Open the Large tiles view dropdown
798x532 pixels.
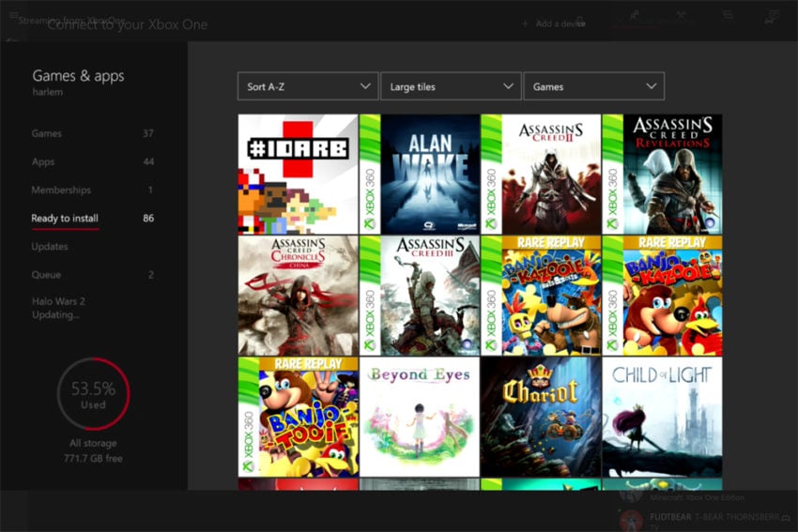point(451,86)
